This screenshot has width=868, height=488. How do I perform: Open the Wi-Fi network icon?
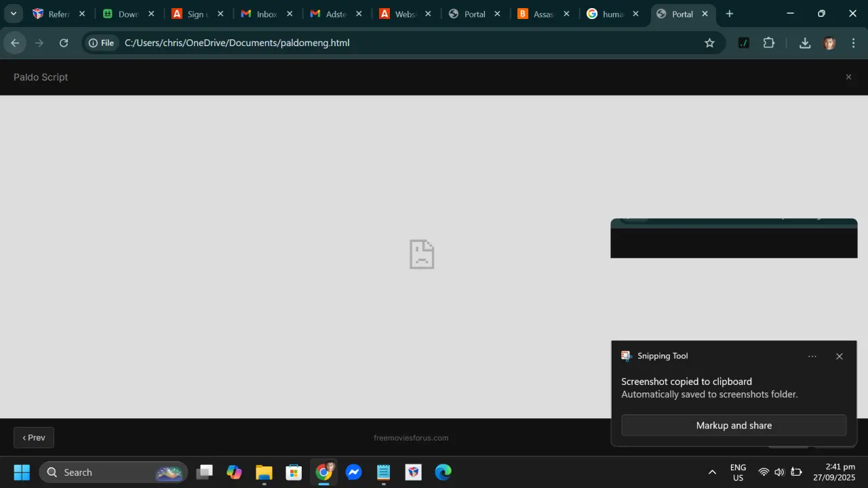764,472
